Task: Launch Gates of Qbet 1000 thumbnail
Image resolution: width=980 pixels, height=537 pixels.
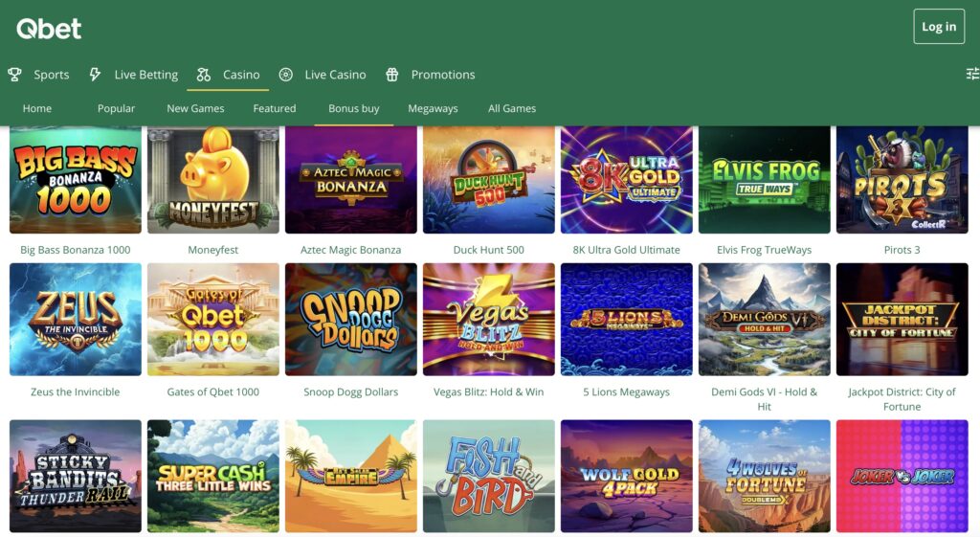Action: (213, 320)
